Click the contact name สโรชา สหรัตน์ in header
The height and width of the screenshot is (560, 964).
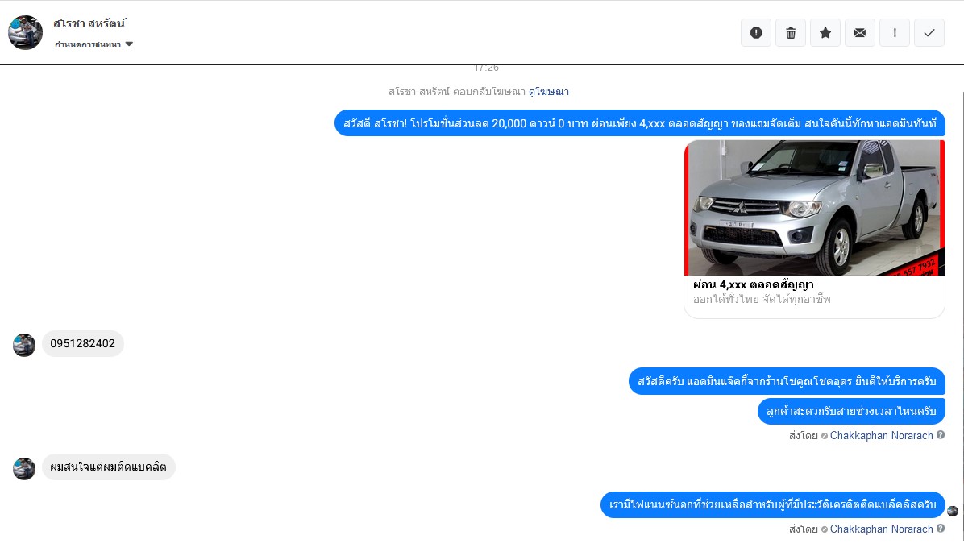(x=89, y=23)
